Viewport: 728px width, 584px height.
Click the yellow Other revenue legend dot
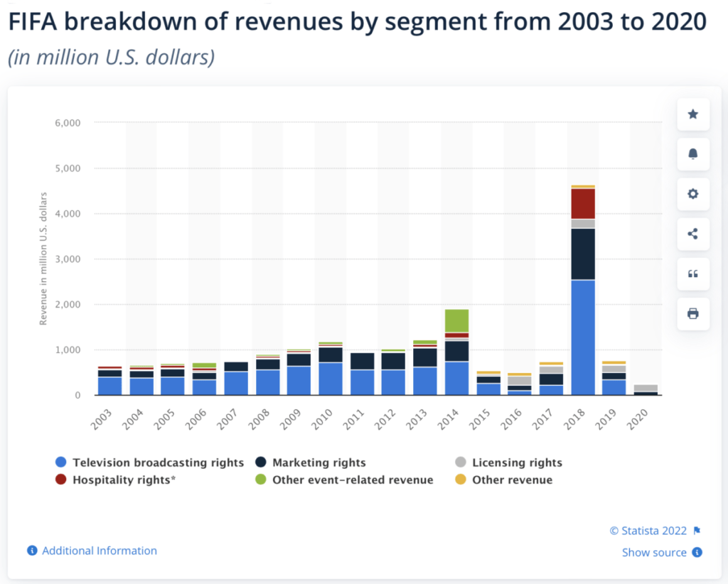pos(461,479)
